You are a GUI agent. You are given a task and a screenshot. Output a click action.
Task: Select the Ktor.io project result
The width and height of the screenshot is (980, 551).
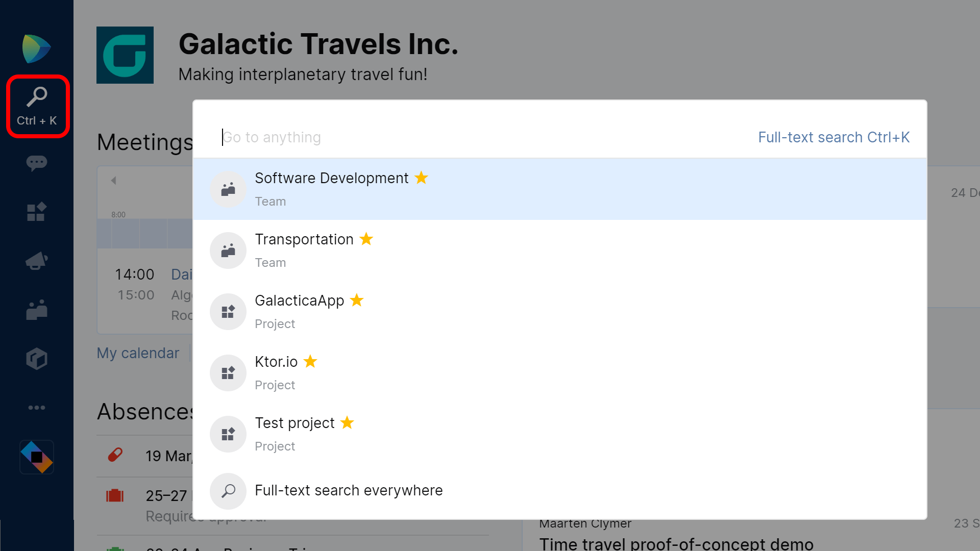[x=560, y=373]
